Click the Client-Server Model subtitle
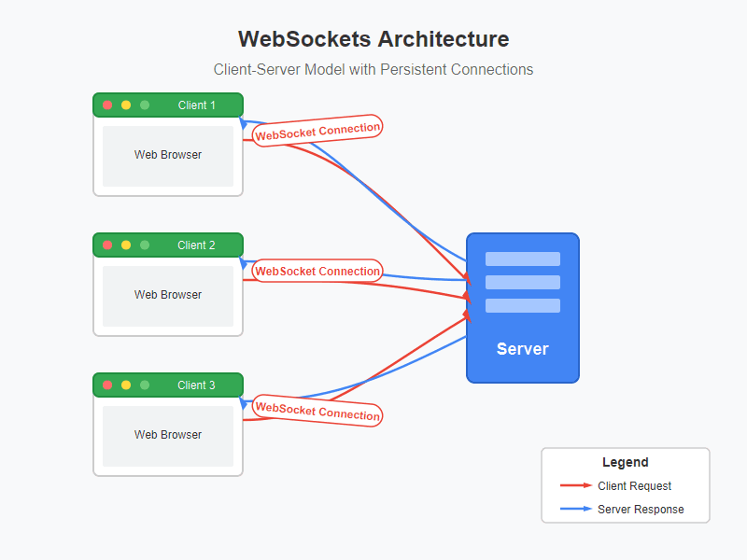The height and width of the screenshot is (560, 747). tap(373, 69)
